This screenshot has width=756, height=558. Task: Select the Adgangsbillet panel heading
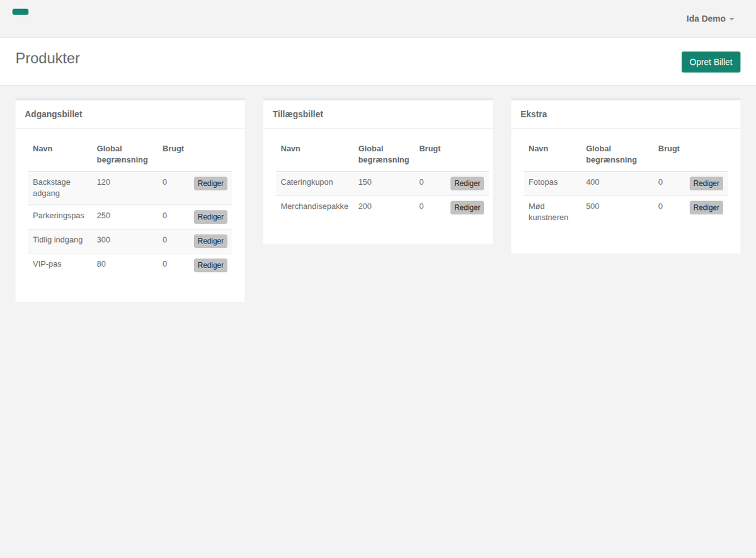[54, 114]
